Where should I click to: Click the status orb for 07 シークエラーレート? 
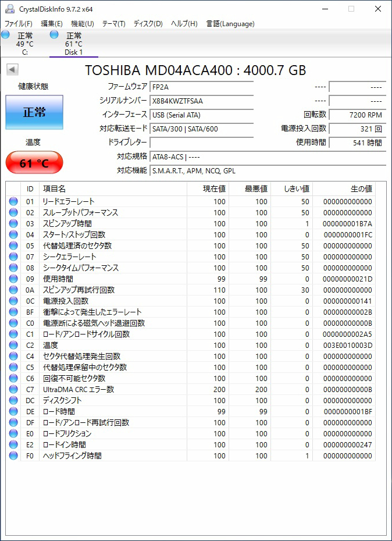(13, 257)
